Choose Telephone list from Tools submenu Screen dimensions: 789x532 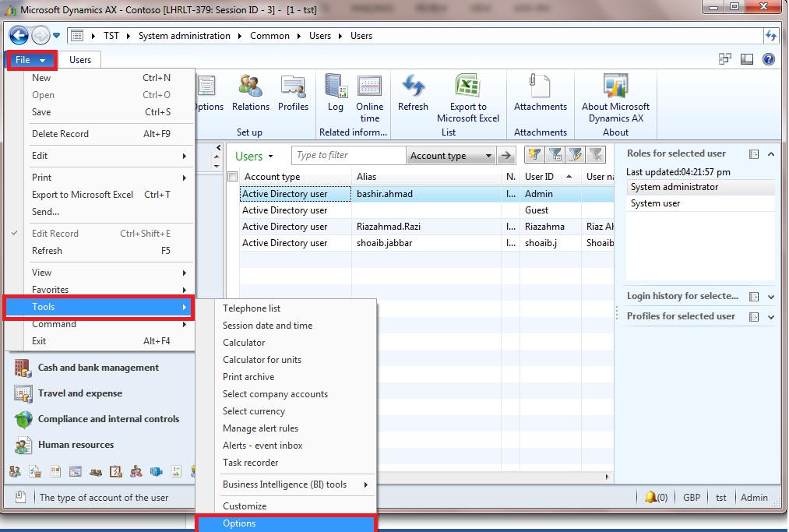point(252,308)
